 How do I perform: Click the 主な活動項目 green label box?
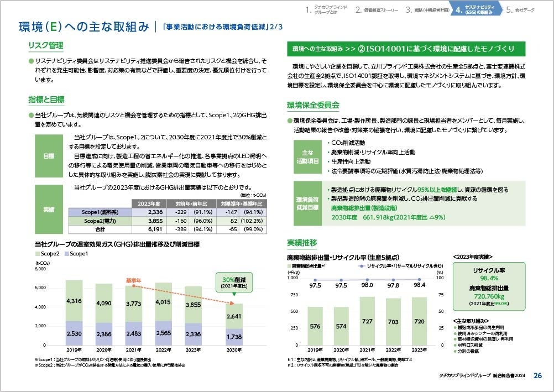(x=307, y=156)
